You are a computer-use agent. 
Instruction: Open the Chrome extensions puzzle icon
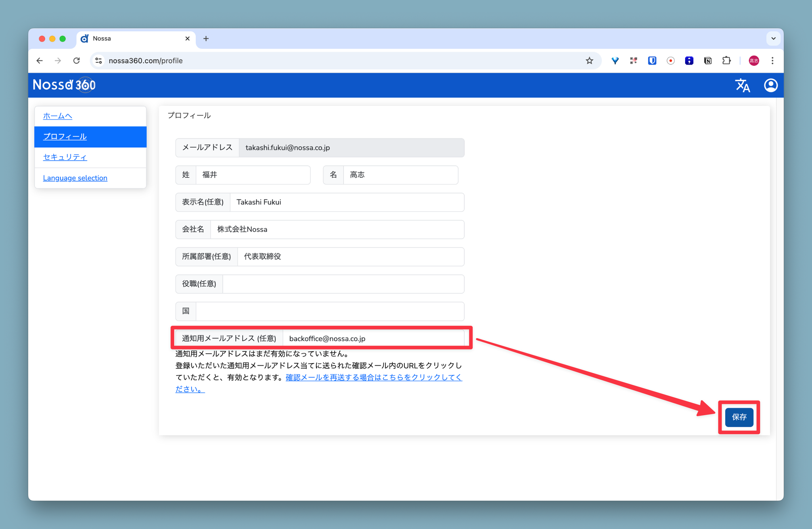(726, 61)
